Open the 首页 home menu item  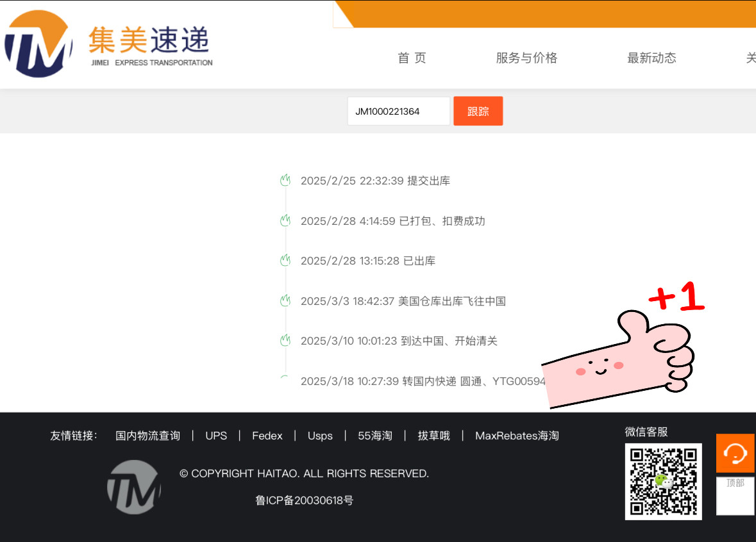[412, 58]
